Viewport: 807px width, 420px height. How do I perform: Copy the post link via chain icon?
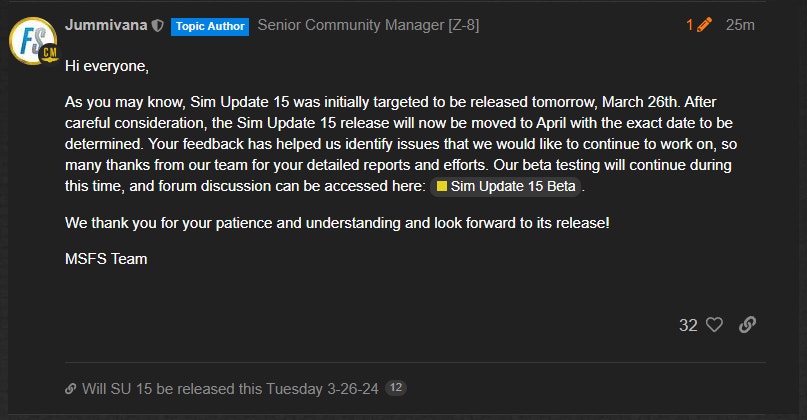pos(746,325)
